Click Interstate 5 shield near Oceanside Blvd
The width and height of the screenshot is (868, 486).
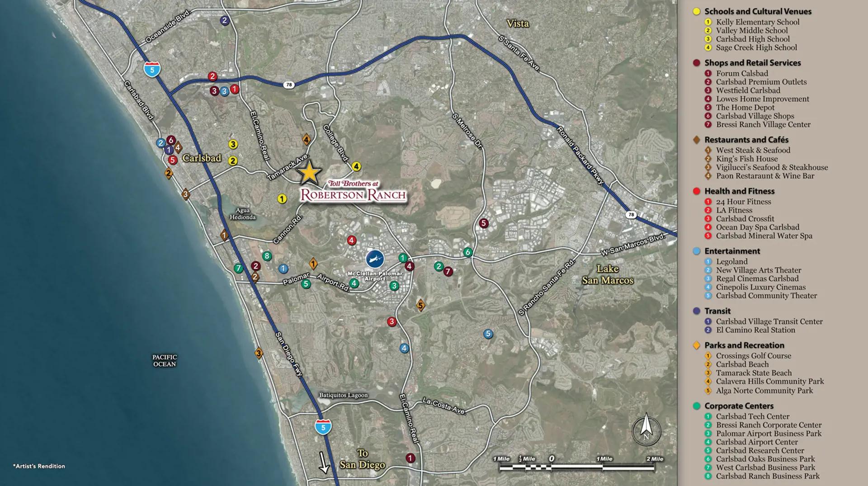[x=152, y=70]
